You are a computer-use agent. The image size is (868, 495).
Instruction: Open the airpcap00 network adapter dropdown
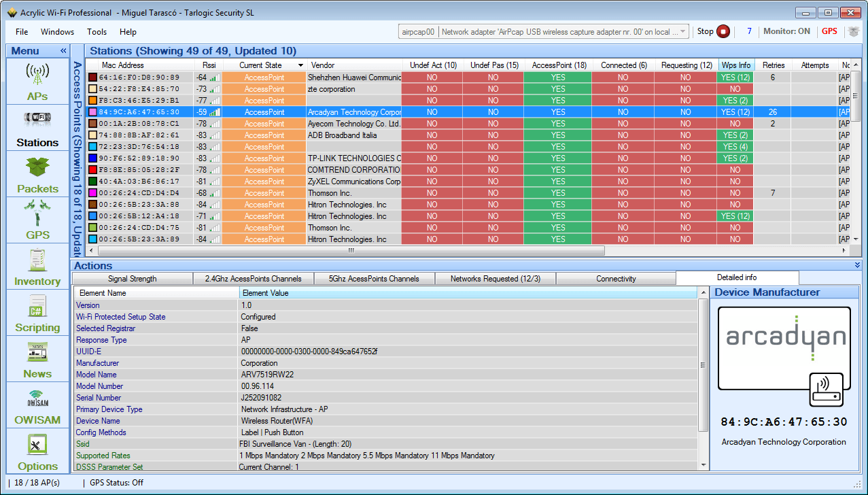coord(543,31)
